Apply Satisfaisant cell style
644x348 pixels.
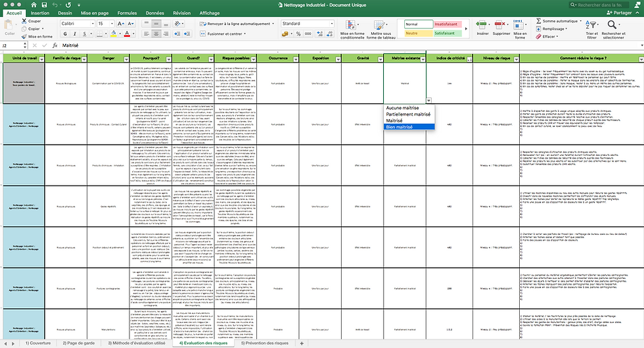pyautogui.click(x=448, y=34)
